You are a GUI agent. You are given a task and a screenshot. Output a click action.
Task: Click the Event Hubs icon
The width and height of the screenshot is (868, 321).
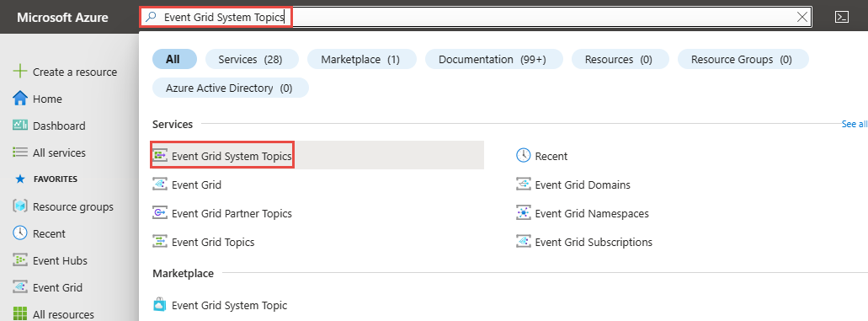coord(20,260)
